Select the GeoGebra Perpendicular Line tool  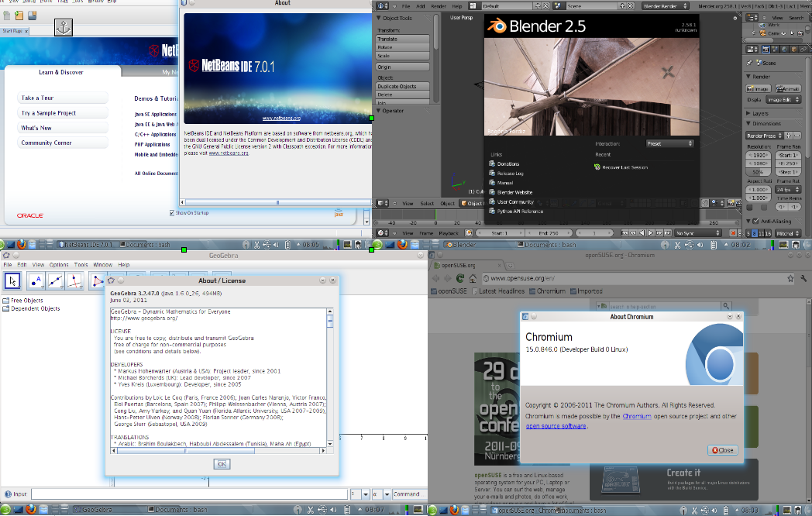tap(74, 281)
